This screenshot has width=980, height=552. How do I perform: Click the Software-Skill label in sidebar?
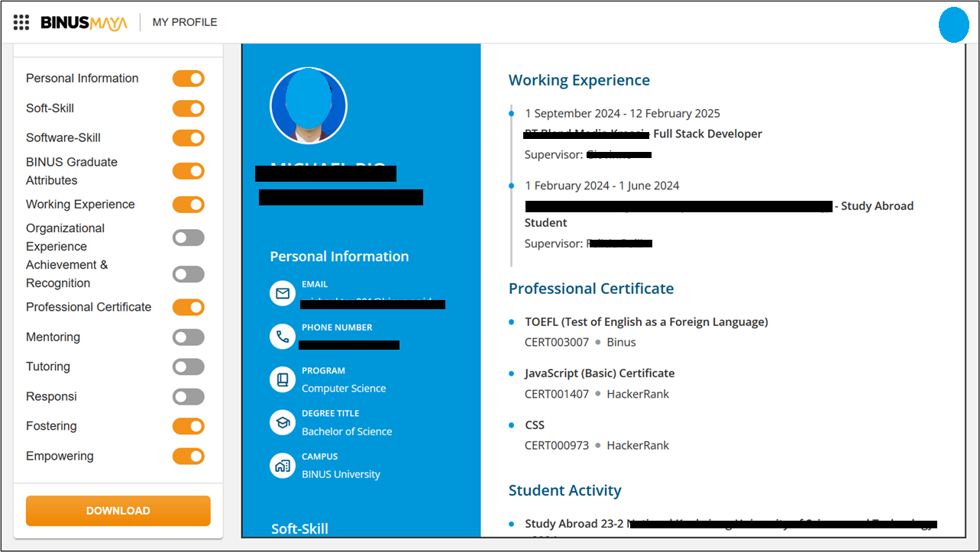click(x=63, y=137)
